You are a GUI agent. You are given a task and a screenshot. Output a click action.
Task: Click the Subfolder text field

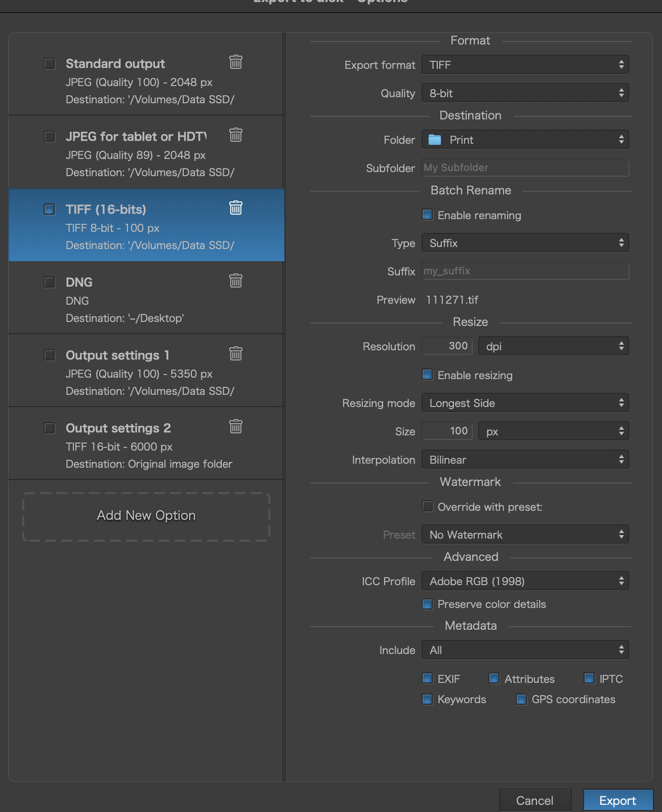(x=525, y=168)
